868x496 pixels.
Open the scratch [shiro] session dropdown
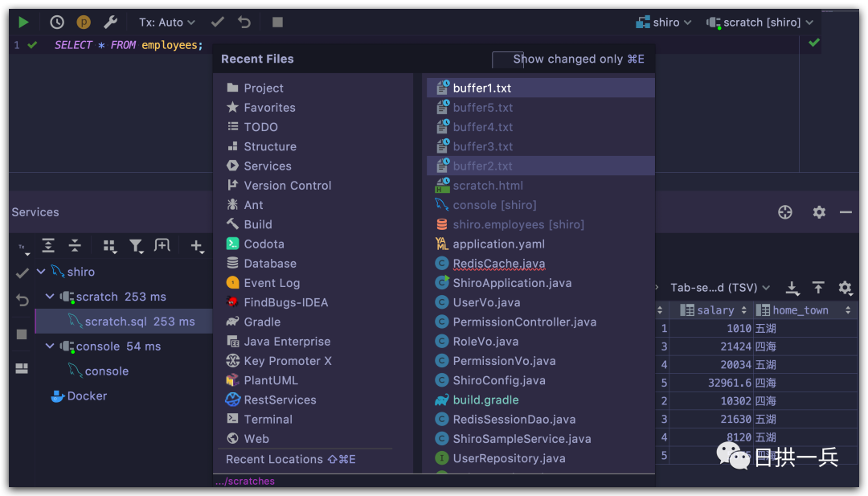pos(760,23)
